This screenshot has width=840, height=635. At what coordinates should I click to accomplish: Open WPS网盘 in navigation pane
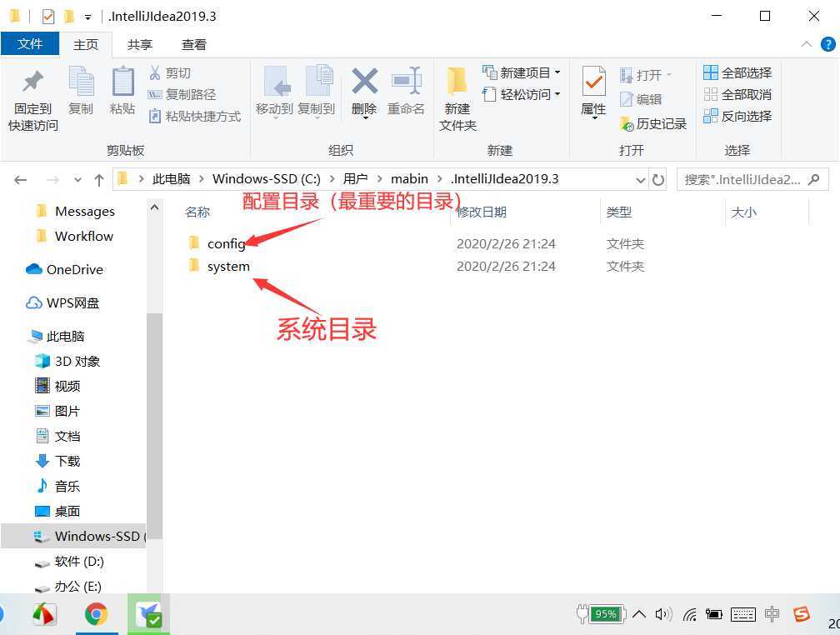coord(63,303)
